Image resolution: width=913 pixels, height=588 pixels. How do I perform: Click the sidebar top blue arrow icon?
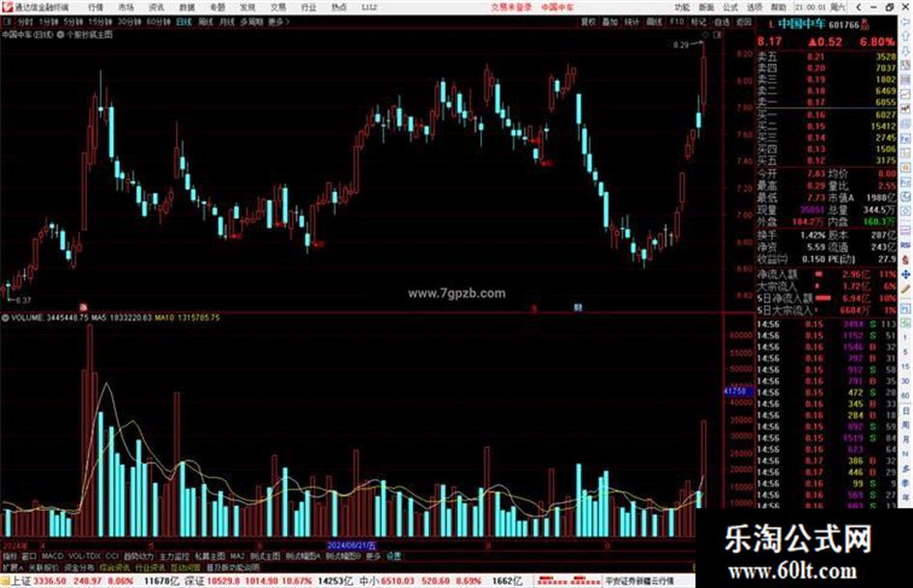[x=906, y=23]
